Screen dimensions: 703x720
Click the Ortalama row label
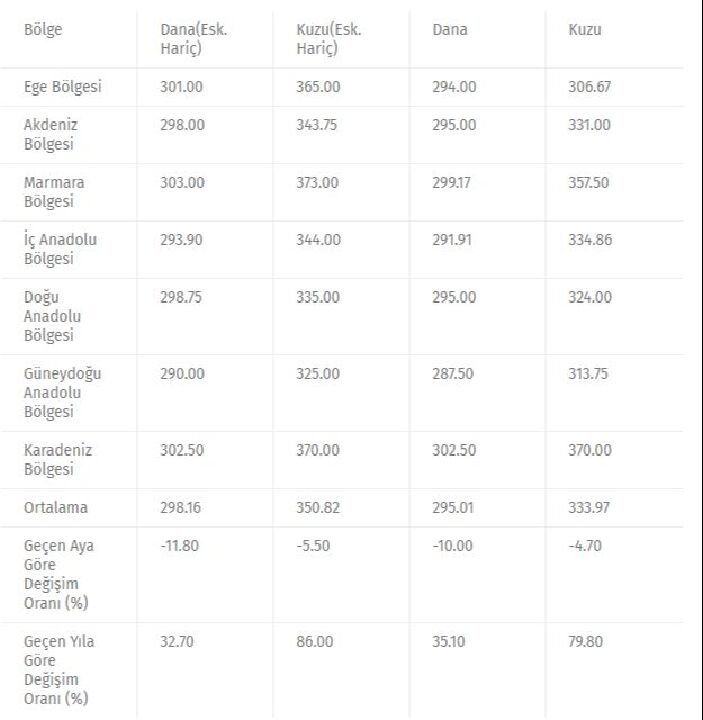56,508
